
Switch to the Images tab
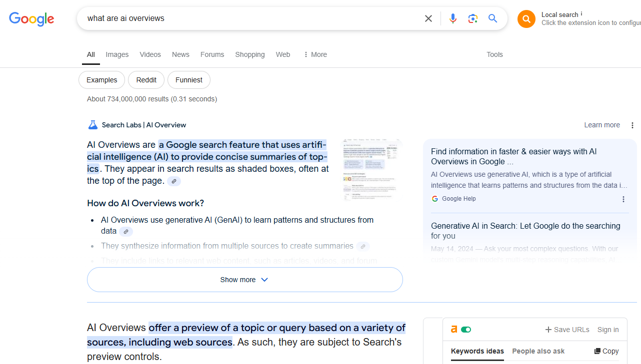117,54
